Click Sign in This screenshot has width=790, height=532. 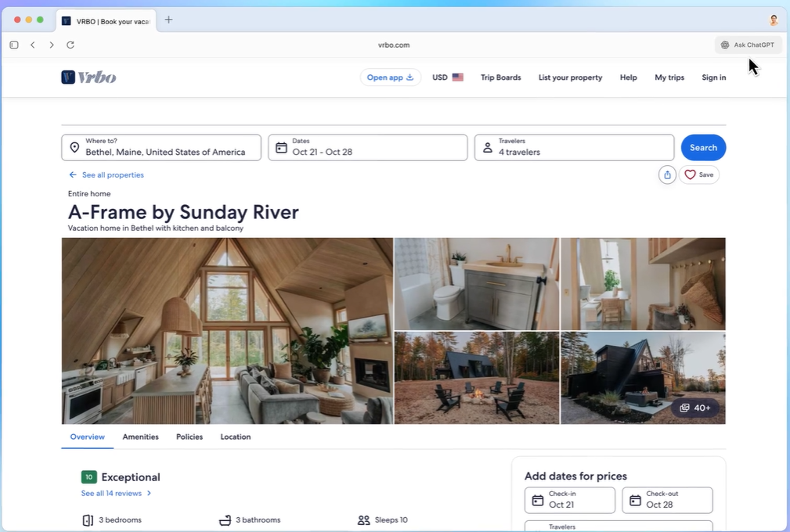point(713,77)
